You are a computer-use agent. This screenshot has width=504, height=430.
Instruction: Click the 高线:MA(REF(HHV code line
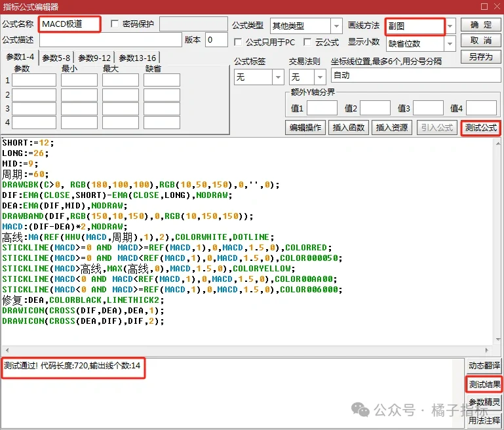pyautogui.click(x=138, y=237)
